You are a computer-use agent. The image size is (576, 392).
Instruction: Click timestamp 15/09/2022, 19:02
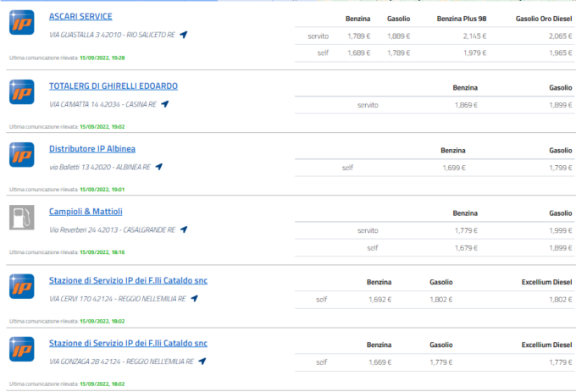[x=102, y=127]
